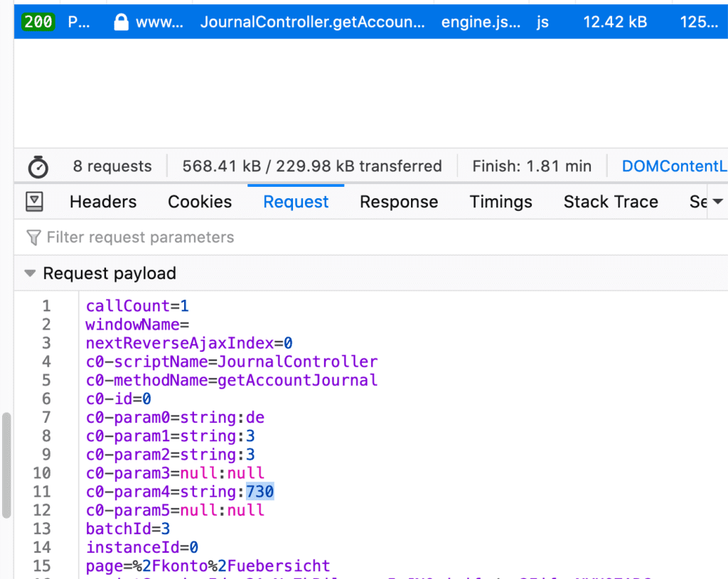Click the filter funnel icon
The width and height of the screenshot is (728, 579).
33,237
